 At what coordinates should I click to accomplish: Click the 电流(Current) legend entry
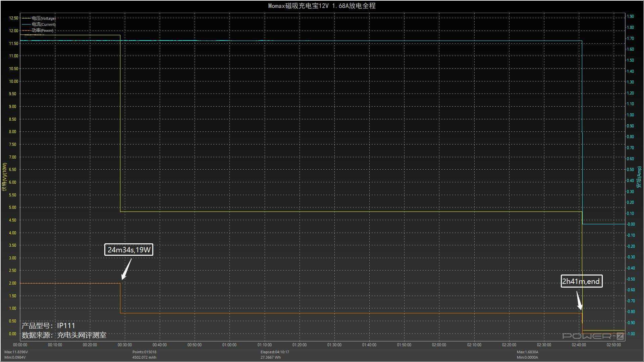tap(39, 24)
